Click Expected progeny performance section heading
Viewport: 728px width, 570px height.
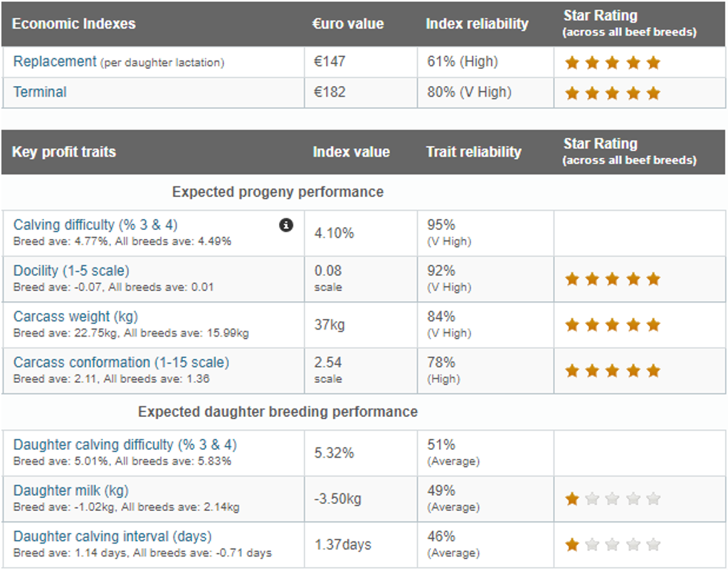[x=276, y=191]
